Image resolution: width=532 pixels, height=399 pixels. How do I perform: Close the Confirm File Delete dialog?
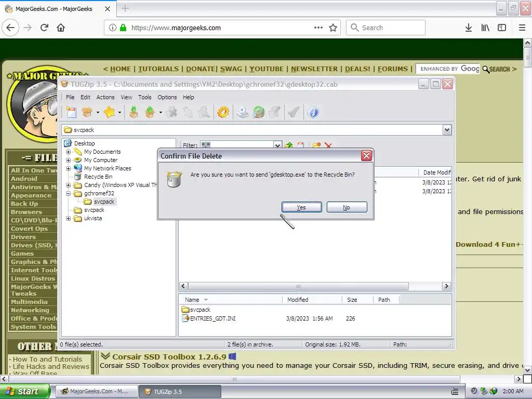pyautogui.click(x=366, y=156)
